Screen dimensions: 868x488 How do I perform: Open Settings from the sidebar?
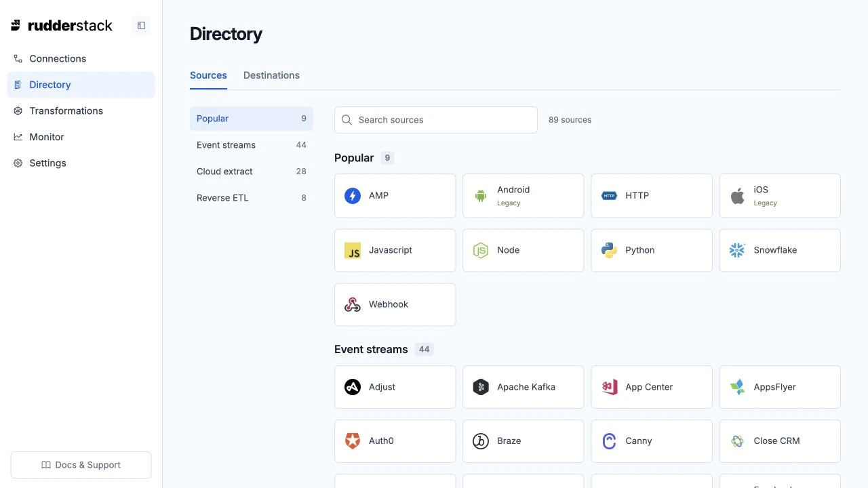point(81,163)
